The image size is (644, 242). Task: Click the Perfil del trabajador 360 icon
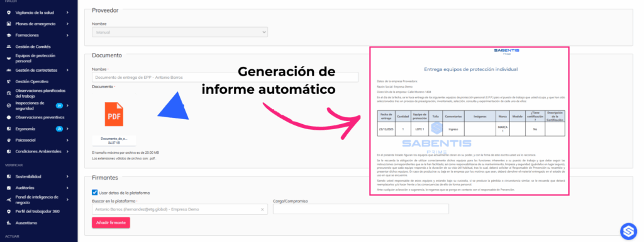point(9,212)
